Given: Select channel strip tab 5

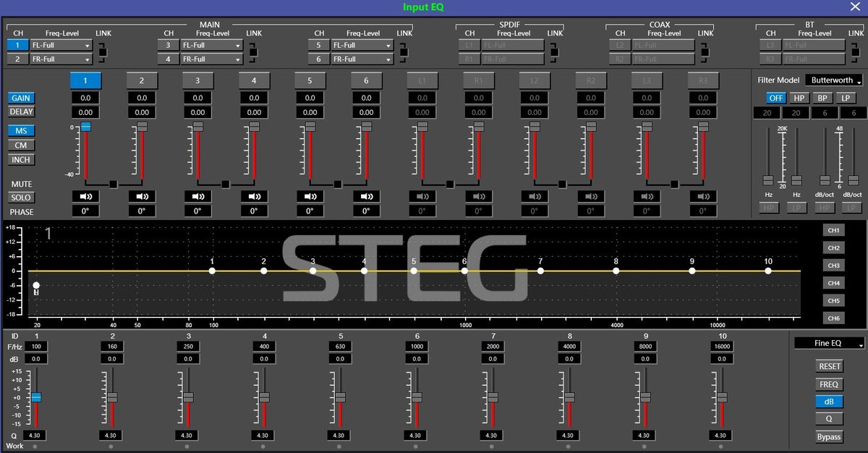Looking at the screenshot, I should click(310, 80).
